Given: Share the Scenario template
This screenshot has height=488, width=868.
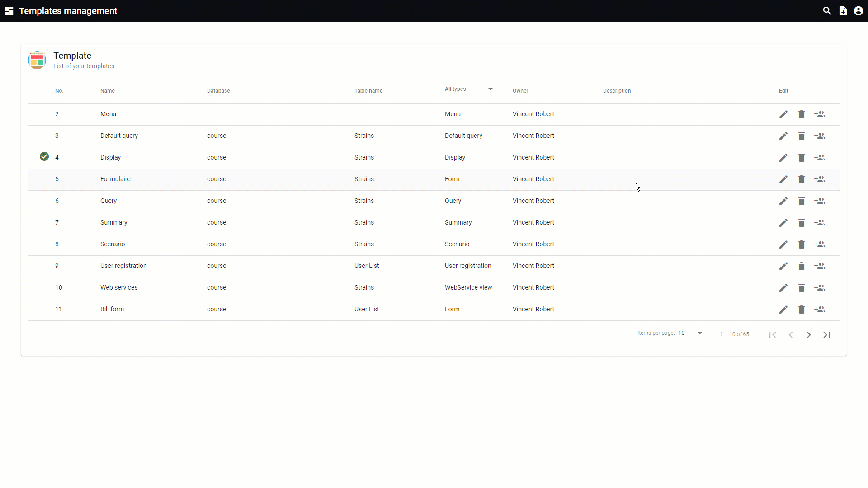Looking at the screenshot, I should pyautogui.click(x=820, y=244).
